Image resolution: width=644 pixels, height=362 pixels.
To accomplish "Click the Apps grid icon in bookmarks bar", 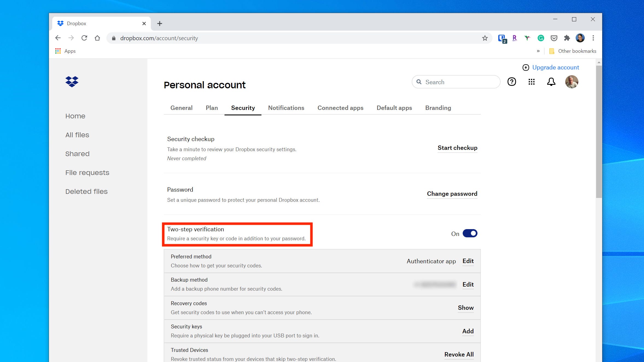I will coord(58,51).
